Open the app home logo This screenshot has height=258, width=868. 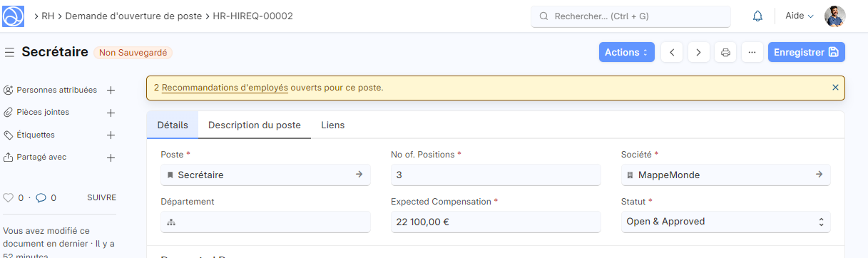pos(14,16)
